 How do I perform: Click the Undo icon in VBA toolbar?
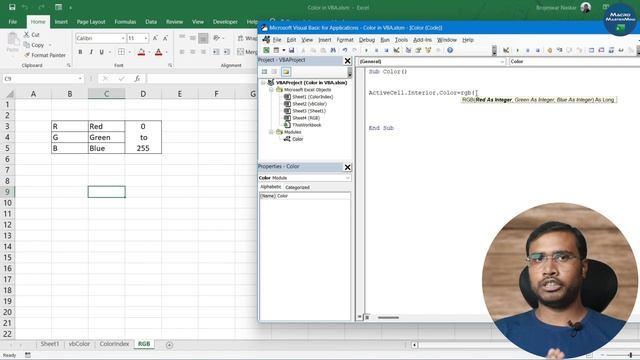pos(345,50)
